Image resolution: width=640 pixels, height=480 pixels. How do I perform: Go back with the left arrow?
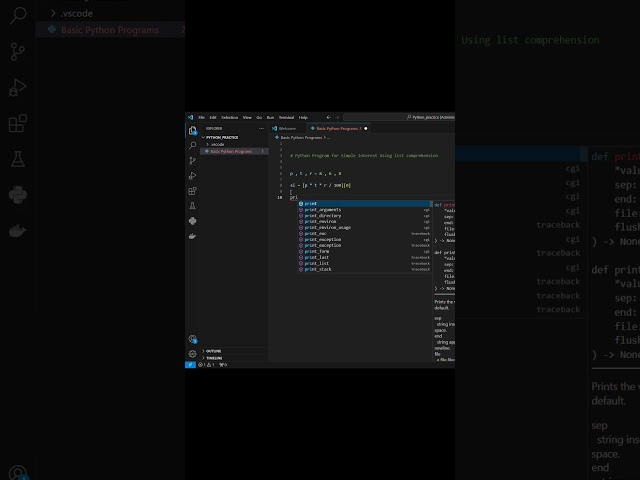click(329, 118)
